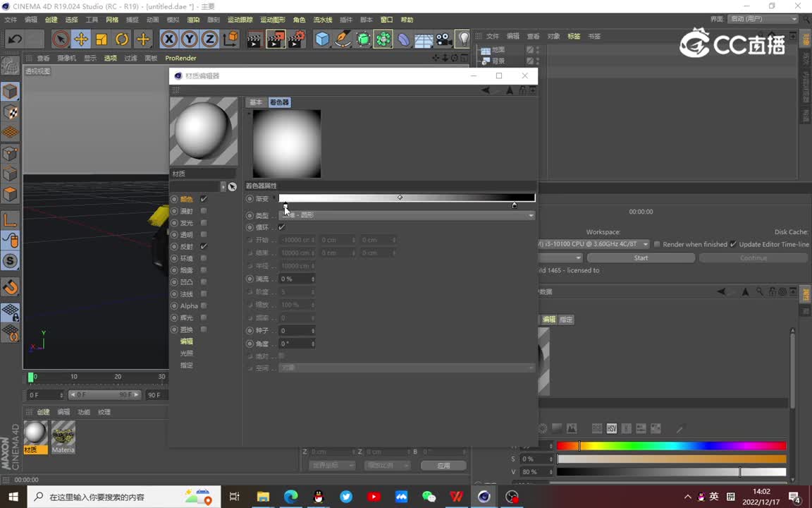Select the 编辑 item in channel list
Screen dimensions: 812x508
[186, 341]
